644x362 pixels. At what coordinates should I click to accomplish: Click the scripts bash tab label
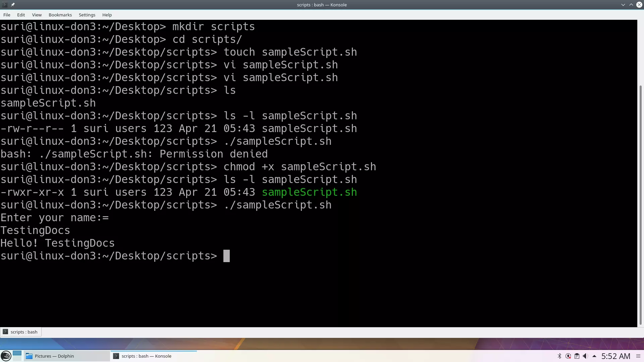pyautogui.click(x=23, y=331)
